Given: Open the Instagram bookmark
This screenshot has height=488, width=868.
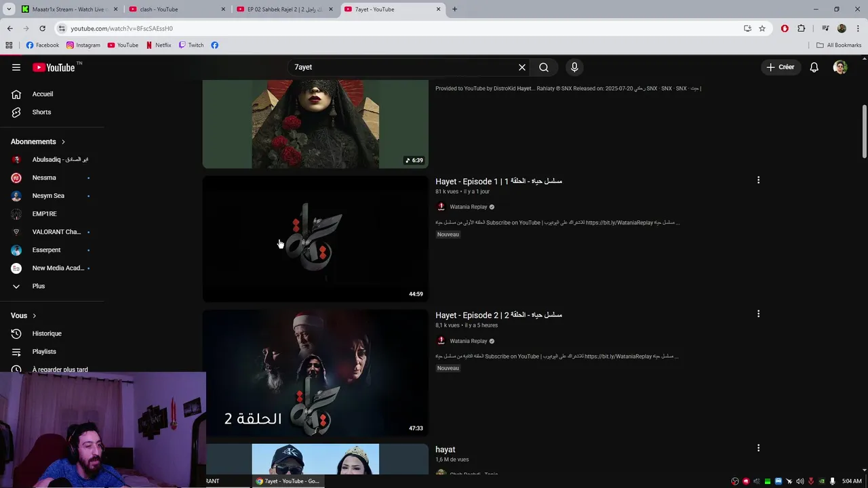Looking at the screenshot, I should (x=83, y=45).
